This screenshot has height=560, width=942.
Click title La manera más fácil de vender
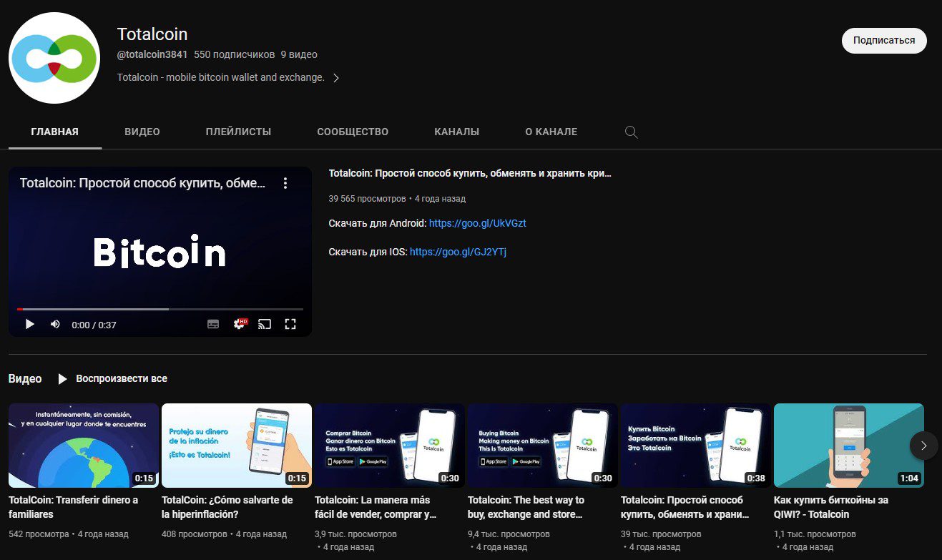click(x=376, y=507)
